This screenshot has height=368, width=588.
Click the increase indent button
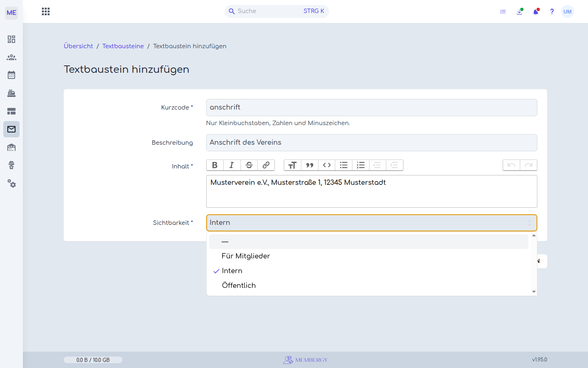point(395,165)
